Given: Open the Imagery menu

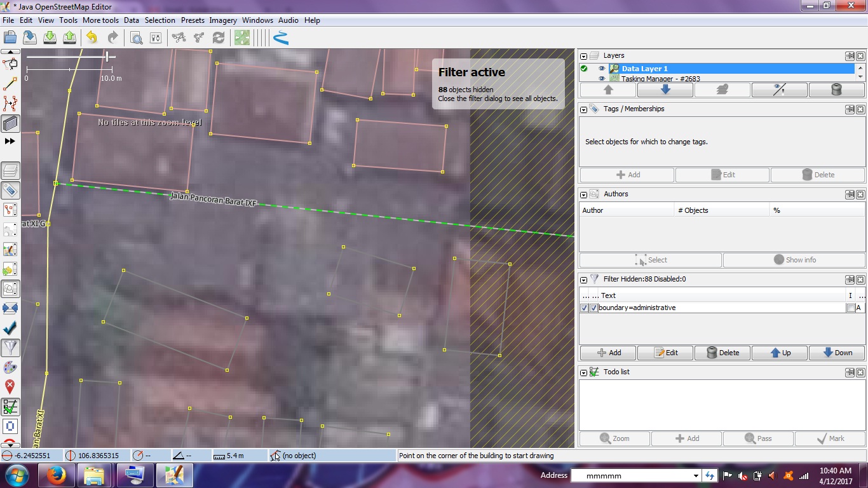Looking at the screenshot, I should (222, 20).
